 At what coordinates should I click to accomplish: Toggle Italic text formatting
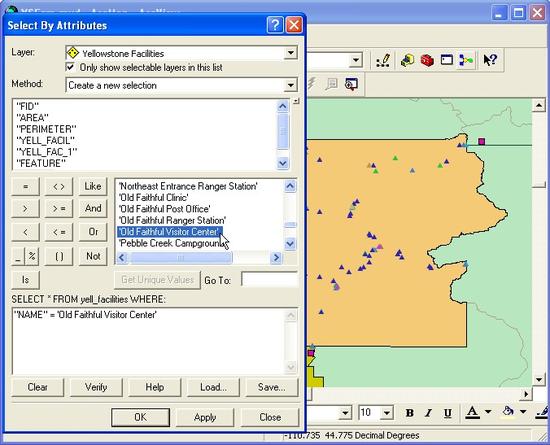point(428,413)
